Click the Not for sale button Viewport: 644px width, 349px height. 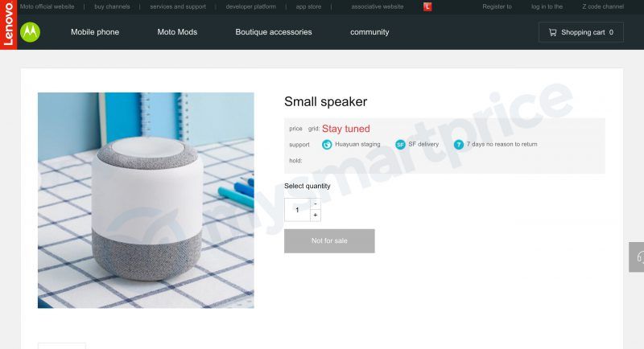click(329, 240)
